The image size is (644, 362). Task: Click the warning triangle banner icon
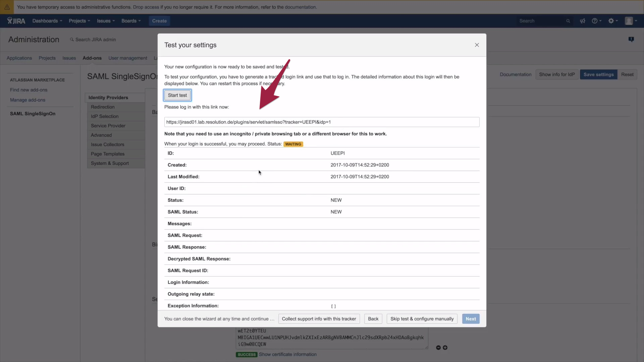click(x=7, y=7)
